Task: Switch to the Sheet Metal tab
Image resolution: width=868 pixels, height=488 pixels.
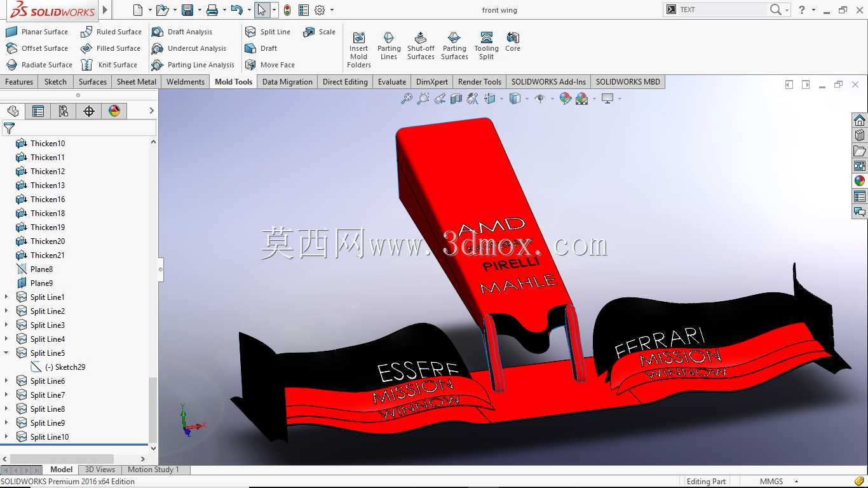Action: (137, 82)
